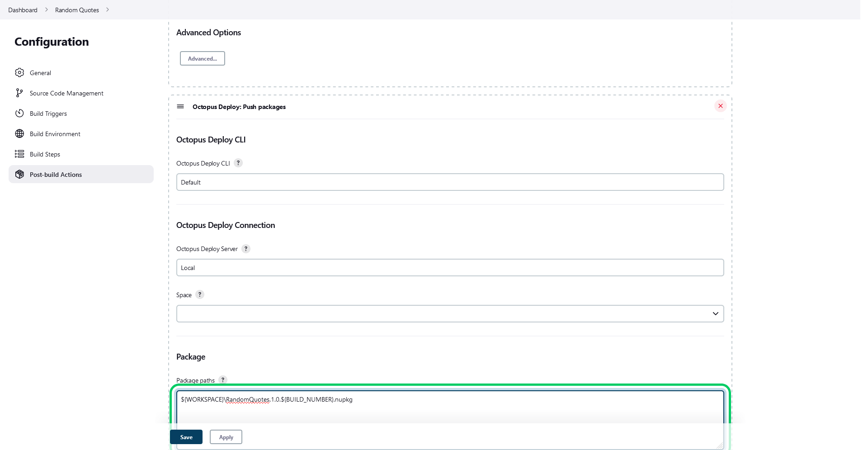Apply the configuration changes

pos(226,437)
